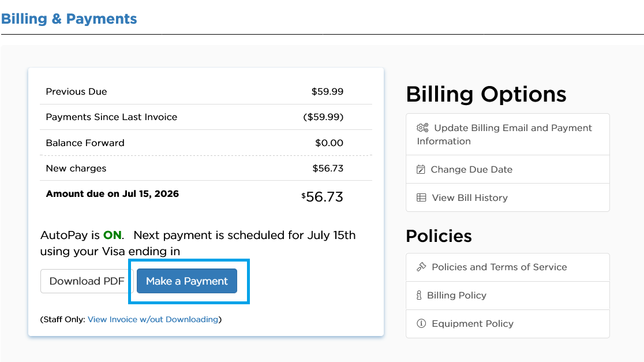
Task: Open the Billing Policy entry
Action: (x=508, y=296)
